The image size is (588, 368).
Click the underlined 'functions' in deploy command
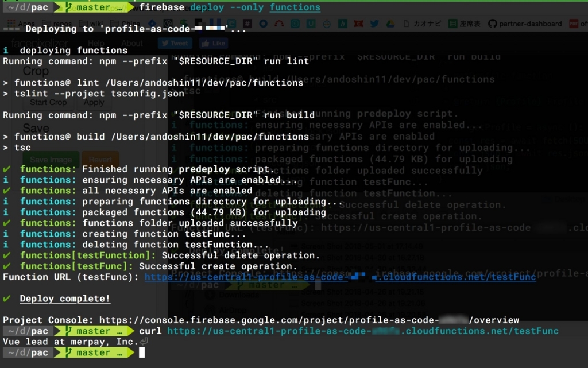click(x=295, y=7)
